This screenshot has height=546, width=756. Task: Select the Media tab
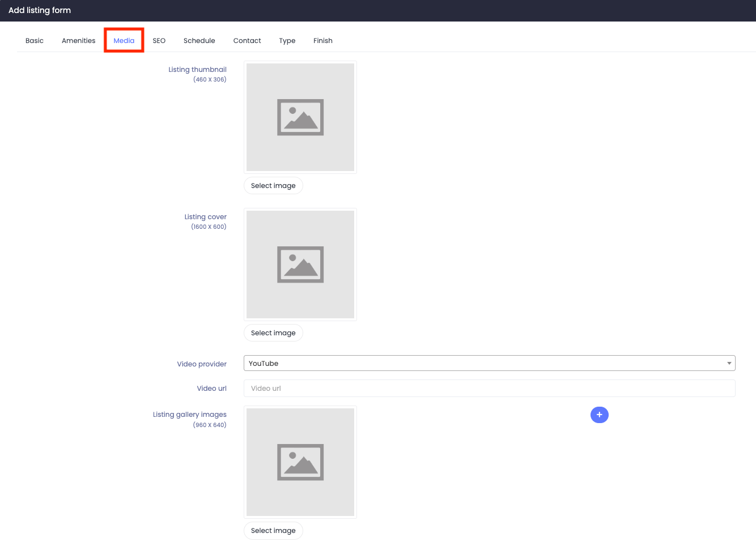pyautogui.click(x=124, y=41)
